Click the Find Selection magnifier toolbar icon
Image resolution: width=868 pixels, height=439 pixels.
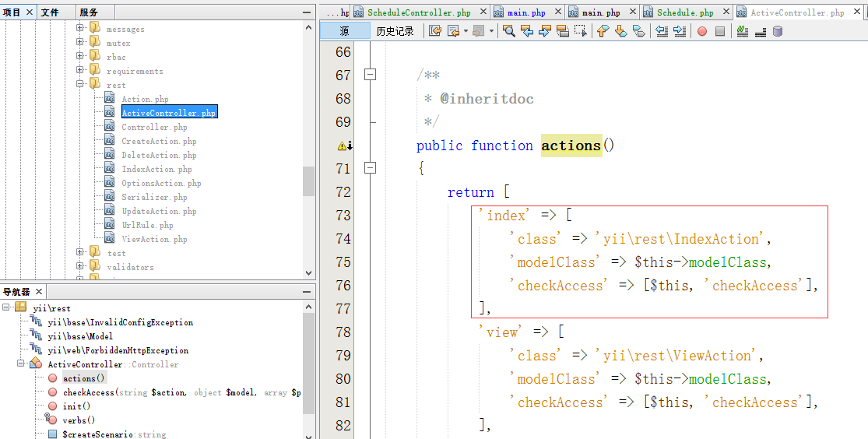pos(508,31)
